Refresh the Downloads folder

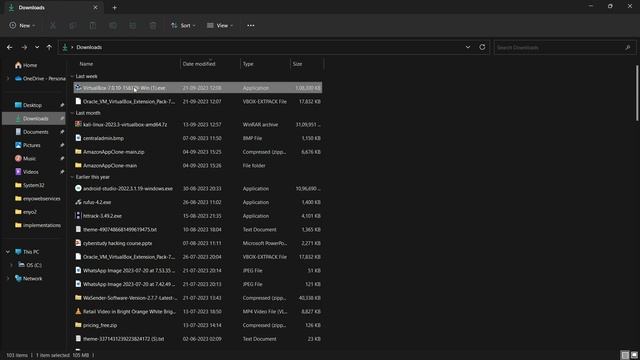482,47
